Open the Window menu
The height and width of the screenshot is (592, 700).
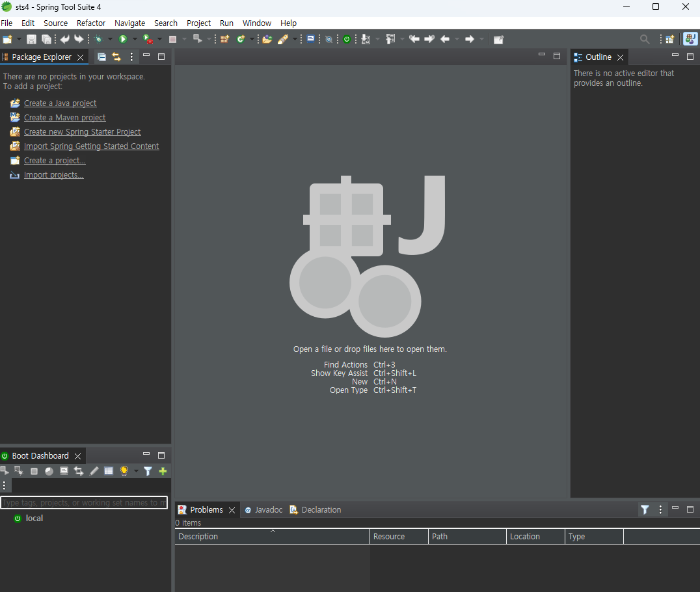256,23
